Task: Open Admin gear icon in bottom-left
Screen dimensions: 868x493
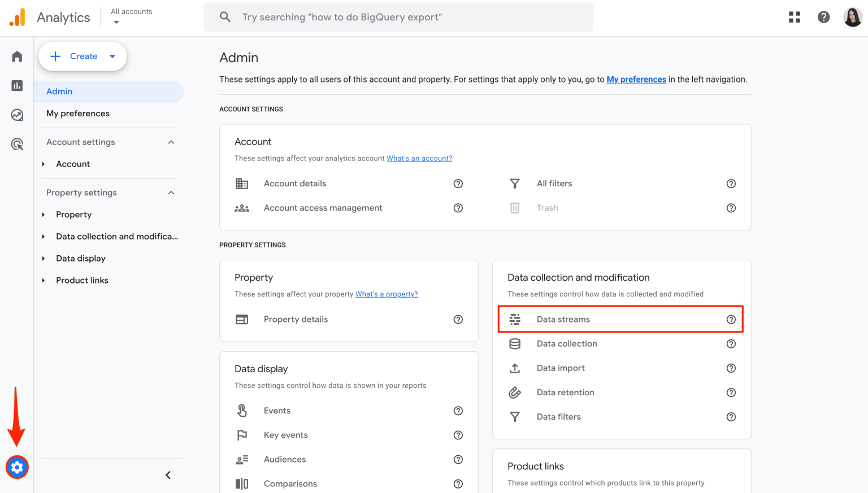Action: (x=17, y=467)
